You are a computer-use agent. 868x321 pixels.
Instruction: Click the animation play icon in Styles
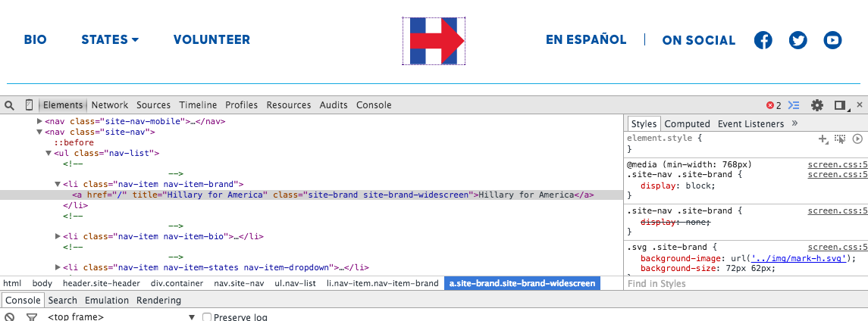coord(857,139)
